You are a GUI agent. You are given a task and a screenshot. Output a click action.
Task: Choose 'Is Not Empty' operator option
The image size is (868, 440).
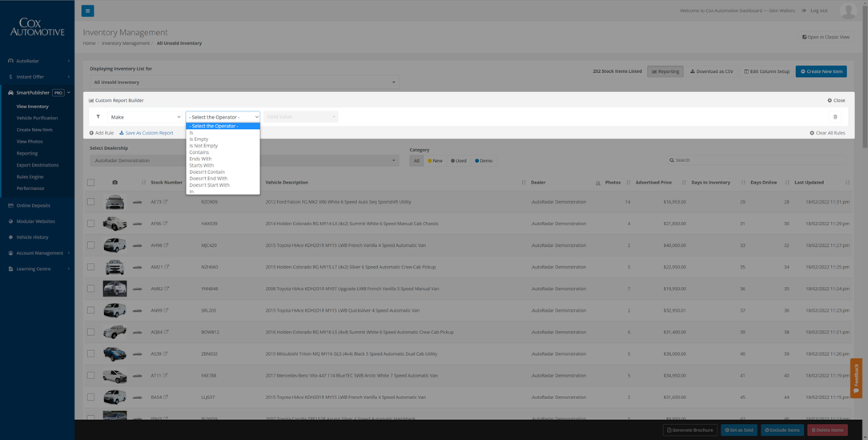[x=223, y=146]
